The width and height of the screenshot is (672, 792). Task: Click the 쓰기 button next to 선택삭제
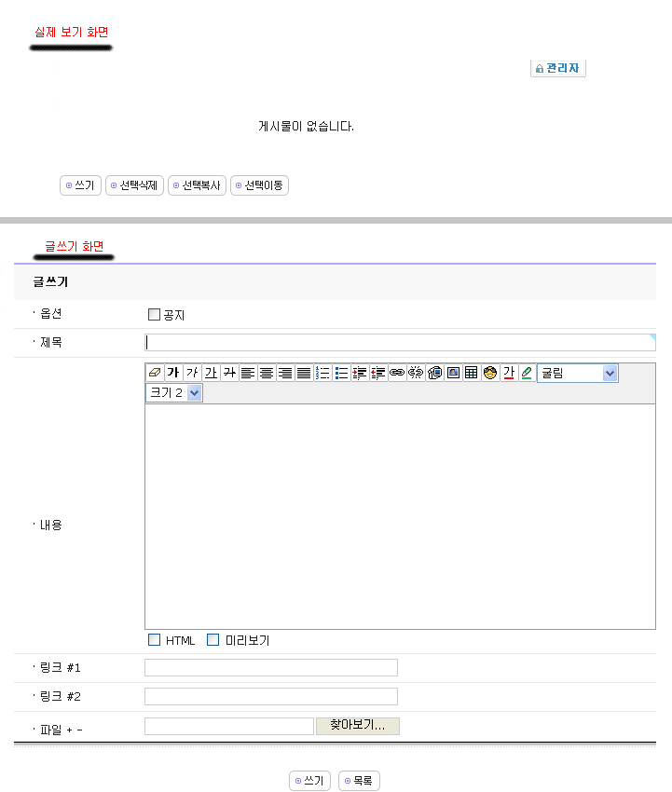tap(80, 185)
